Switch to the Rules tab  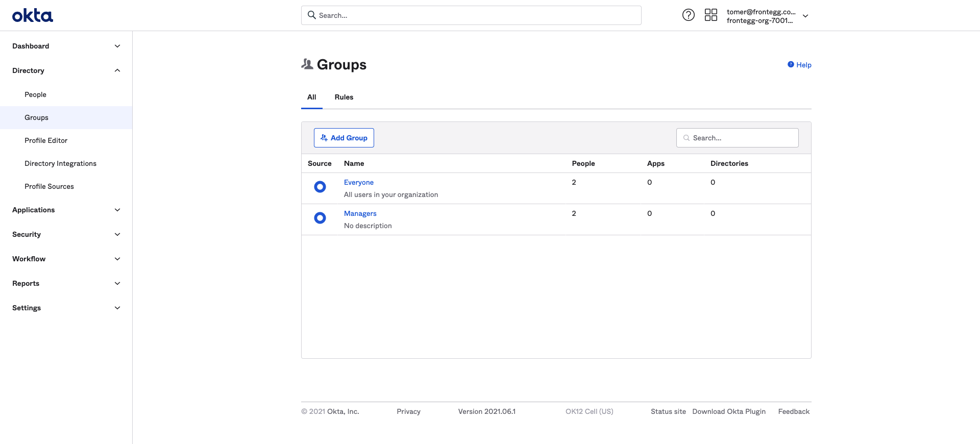point(344,97)
